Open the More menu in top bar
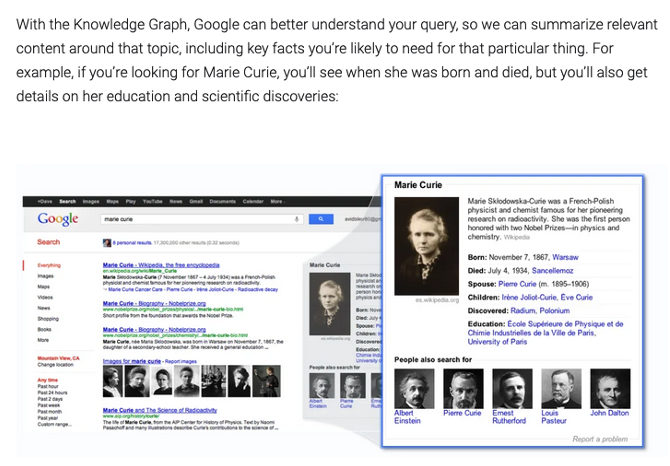This screenshot has width=670, height=466. pyautogui.click(x=276, y=201)
